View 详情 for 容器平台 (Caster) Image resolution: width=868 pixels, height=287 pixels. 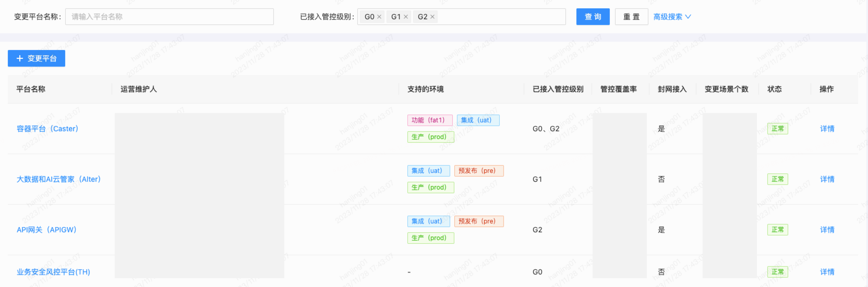(x=827, y=129)
